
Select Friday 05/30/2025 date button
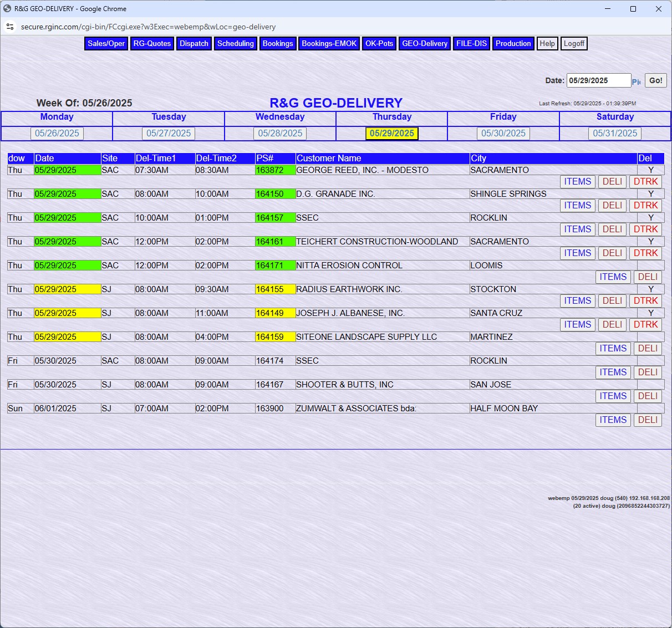(x=503, y=134)
